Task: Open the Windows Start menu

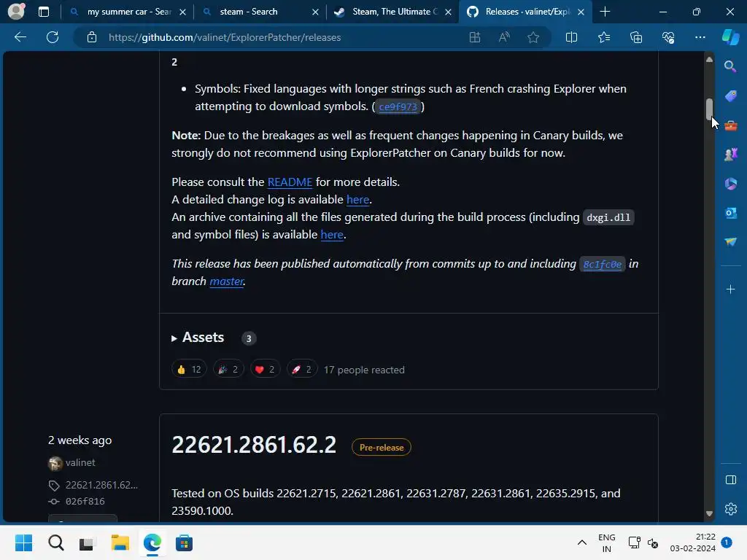Action: (x=23, y=542)
